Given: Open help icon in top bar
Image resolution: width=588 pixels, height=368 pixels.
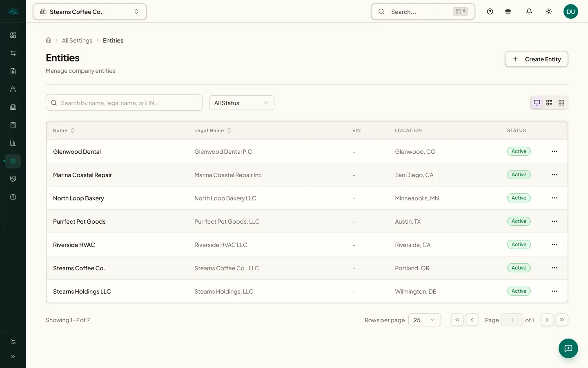Looking at the screenshot, I should [490, 11].
